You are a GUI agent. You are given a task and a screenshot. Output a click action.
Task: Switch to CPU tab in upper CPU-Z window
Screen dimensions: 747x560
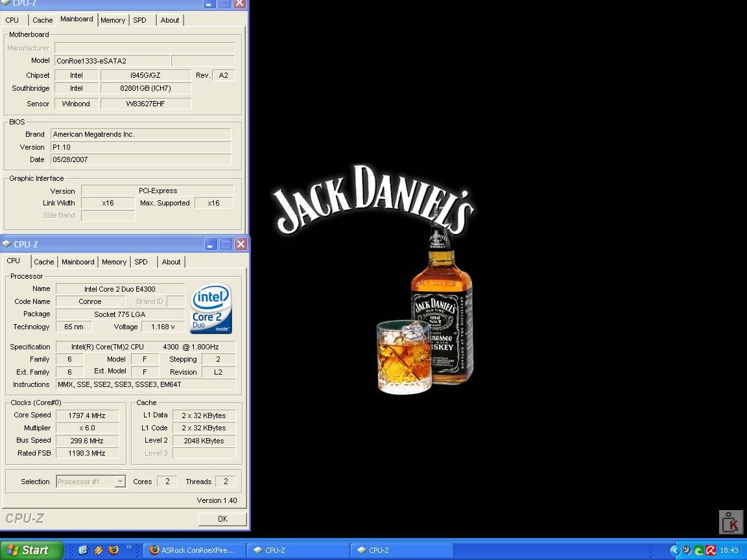12,20
